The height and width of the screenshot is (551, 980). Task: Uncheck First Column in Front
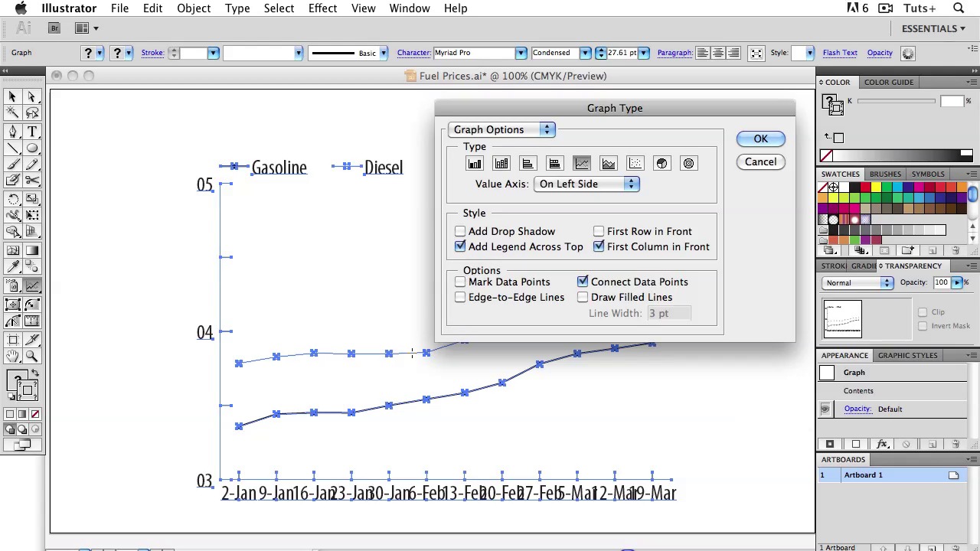(x=599, y=246)
